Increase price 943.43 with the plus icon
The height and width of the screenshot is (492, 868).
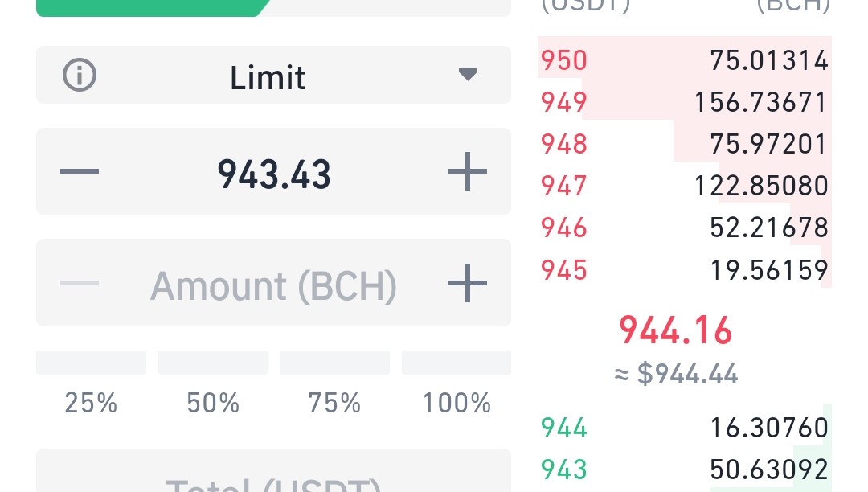[468, 171]
